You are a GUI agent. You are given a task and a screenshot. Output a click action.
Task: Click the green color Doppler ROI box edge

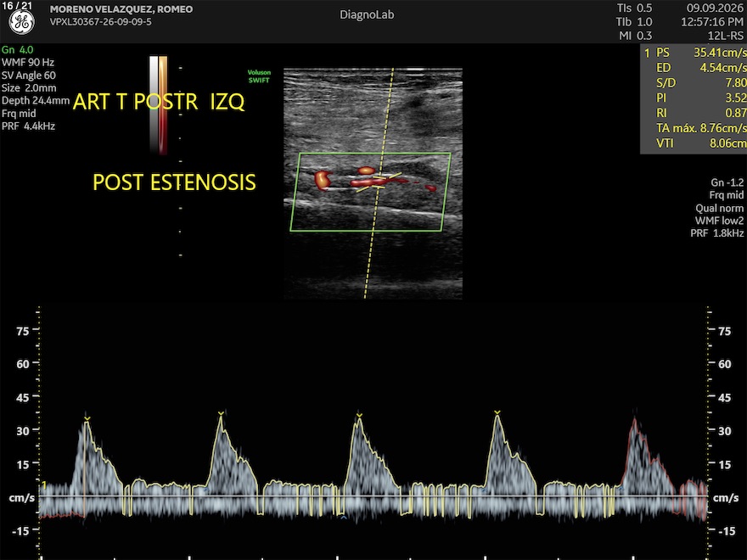coord(375,154)
